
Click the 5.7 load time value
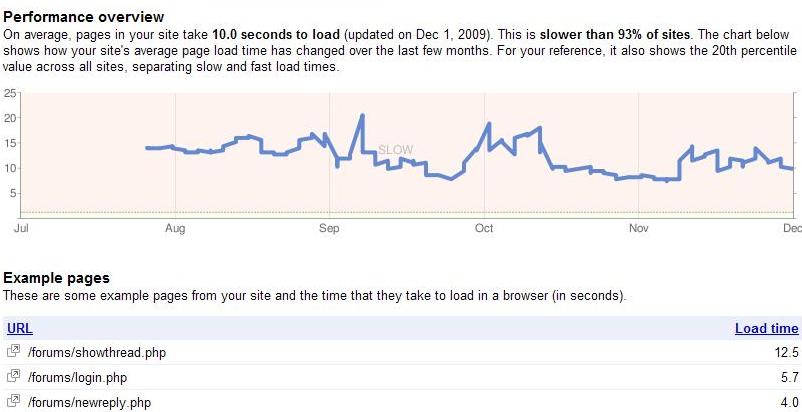790,377
